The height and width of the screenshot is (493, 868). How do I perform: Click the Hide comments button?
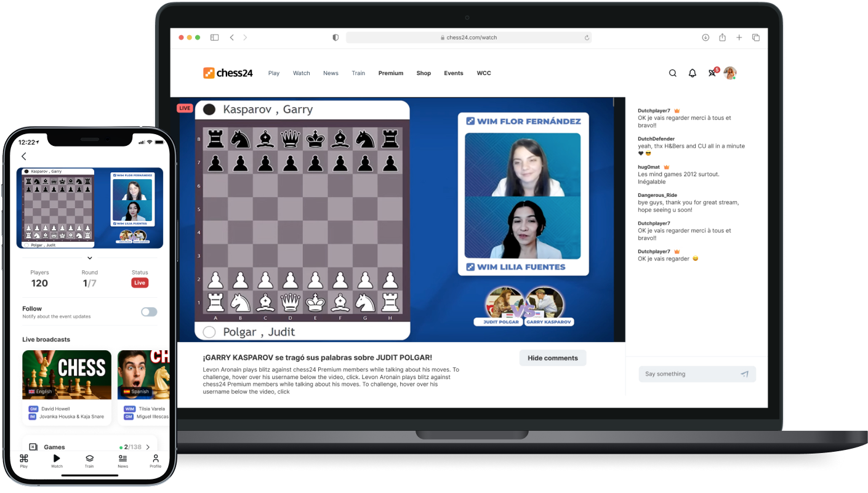[x=553, y=358]
